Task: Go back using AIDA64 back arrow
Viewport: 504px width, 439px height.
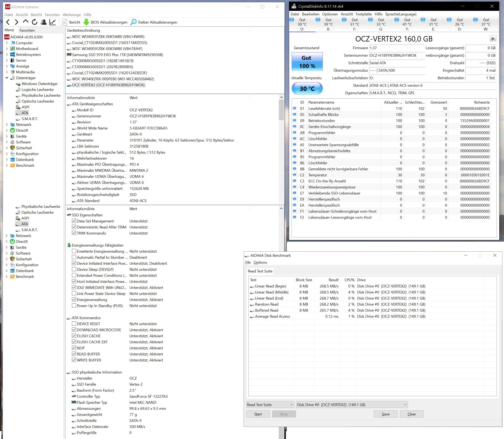Action: tap(8, 22)
